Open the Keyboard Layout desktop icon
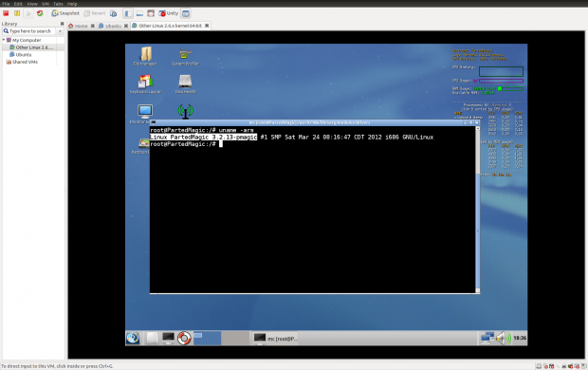Viewport: 588px width, 370px height. pyautogui.click(x=145, y=84)
